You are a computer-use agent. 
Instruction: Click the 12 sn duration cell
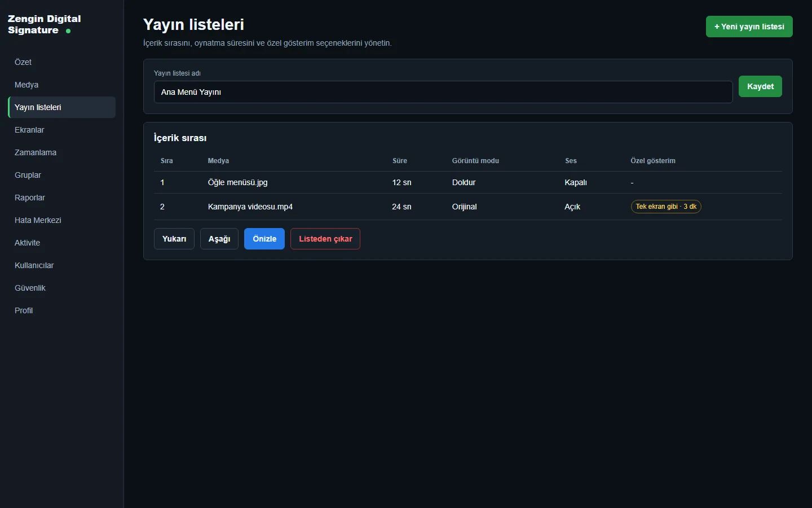401,182
